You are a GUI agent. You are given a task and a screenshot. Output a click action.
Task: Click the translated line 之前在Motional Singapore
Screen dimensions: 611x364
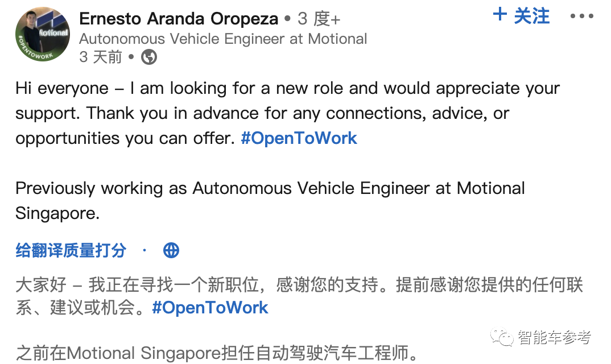217,353
